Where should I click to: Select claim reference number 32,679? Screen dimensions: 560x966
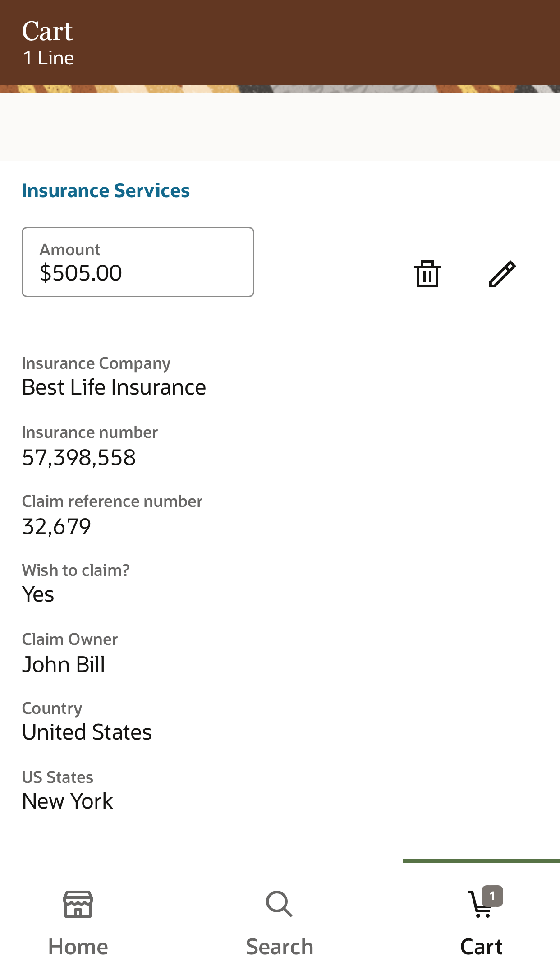57,526
